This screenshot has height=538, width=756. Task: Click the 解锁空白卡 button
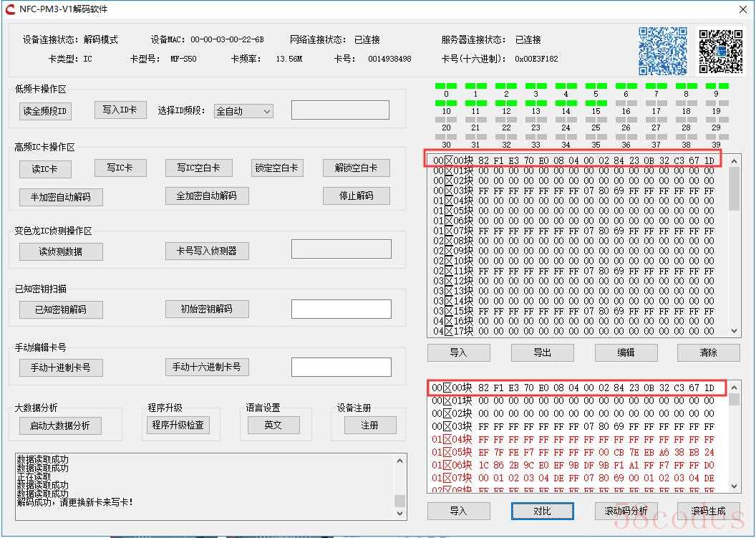click(x=357, y=168)
